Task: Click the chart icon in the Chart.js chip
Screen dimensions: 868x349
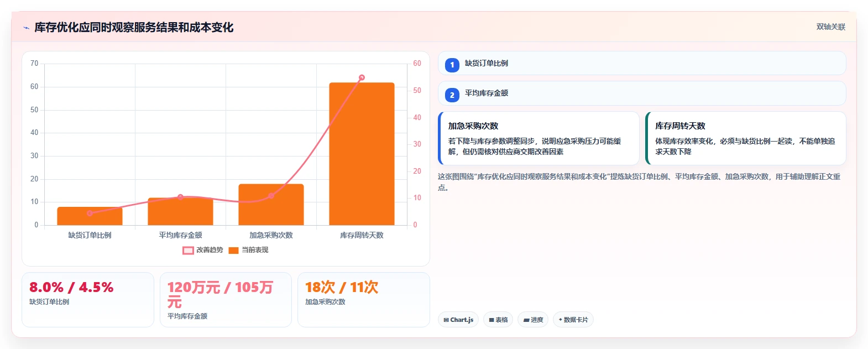Action: [x=446, y=320]
